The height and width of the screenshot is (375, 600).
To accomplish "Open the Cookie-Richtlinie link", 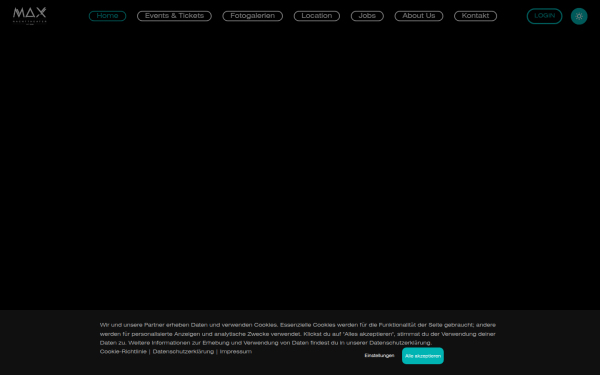I will coord(123,352).
